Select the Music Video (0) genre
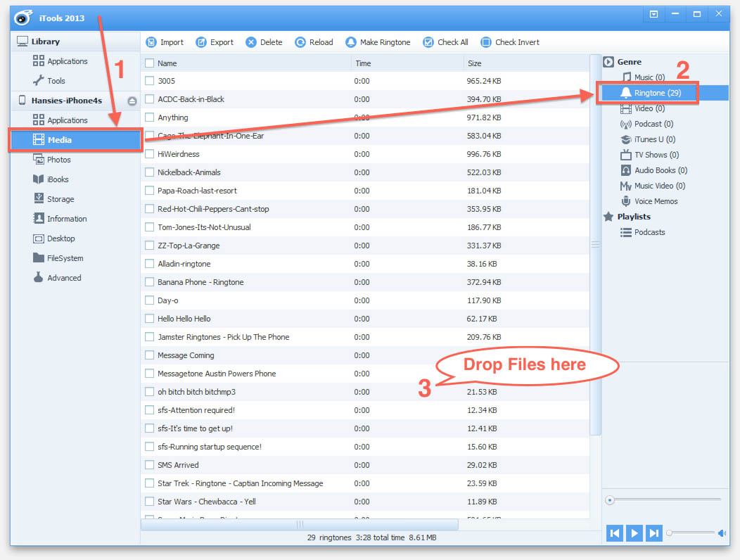 pos(653,186)
